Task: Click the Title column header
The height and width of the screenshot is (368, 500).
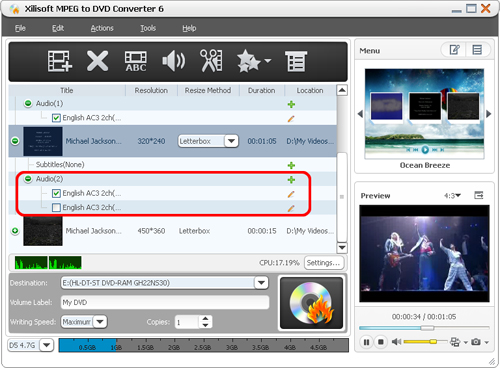Action: click(67, 90)
